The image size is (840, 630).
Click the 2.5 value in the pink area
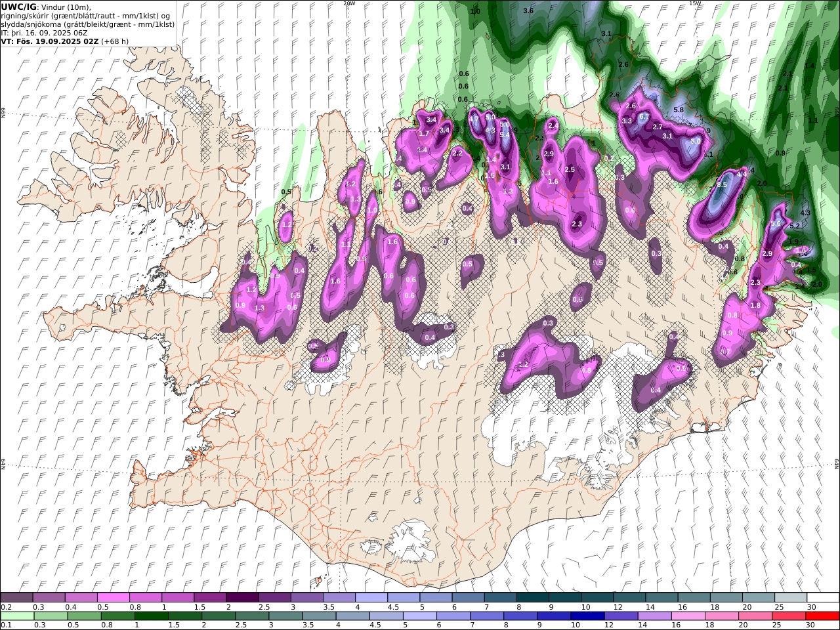[x=570, y=170]
